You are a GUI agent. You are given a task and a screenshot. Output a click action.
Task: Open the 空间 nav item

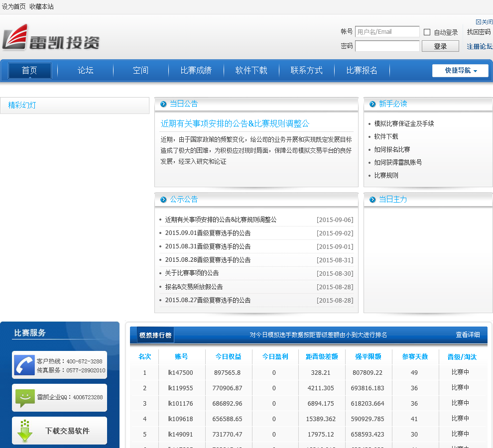click(140, 70)
